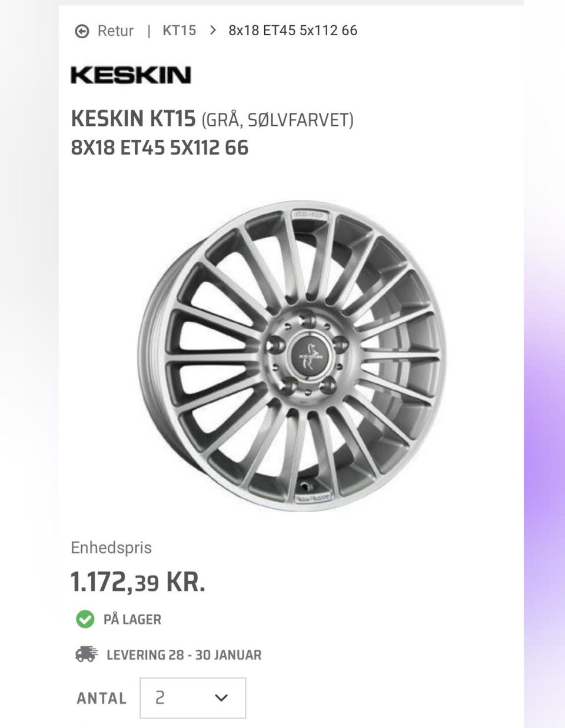Click the delivery truck icon

[87, 654]
